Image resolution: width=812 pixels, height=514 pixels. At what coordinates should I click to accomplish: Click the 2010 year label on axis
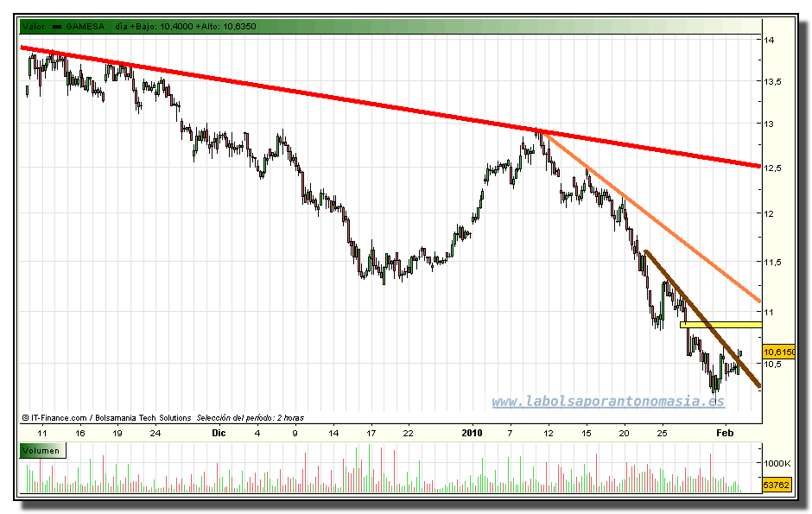pos(472,432)
